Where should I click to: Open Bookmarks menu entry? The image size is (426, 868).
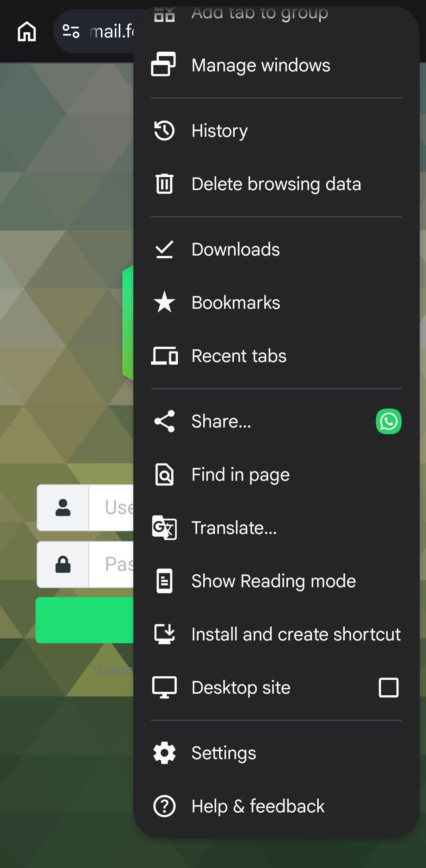(x=276, y=302)
